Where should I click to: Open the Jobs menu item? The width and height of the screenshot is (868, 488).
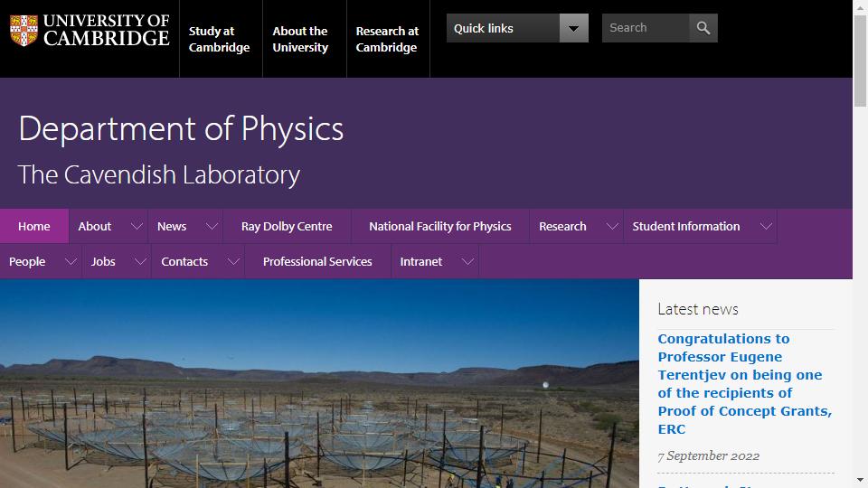coord(103,261)
